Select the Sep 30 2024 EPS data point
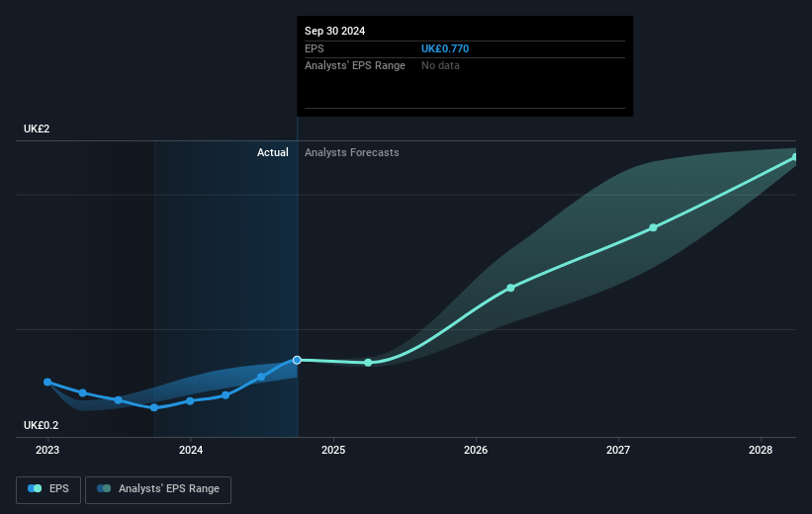 [297, 360]
